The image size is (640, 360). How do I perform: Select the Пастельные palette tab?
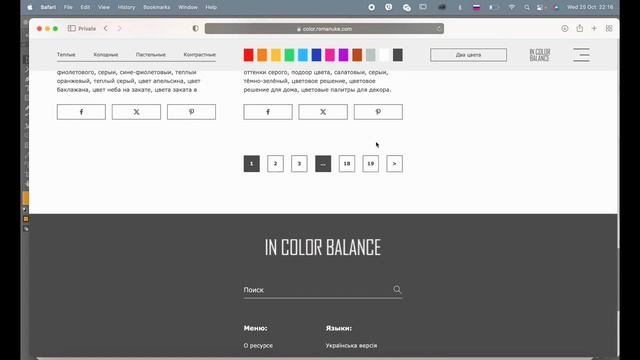click(x=151, y=55)
